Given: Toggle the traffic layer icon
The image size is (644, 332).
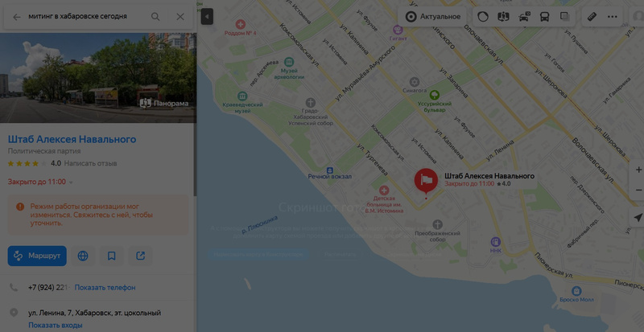Looking at the screenshot, I should coord(525,17).
